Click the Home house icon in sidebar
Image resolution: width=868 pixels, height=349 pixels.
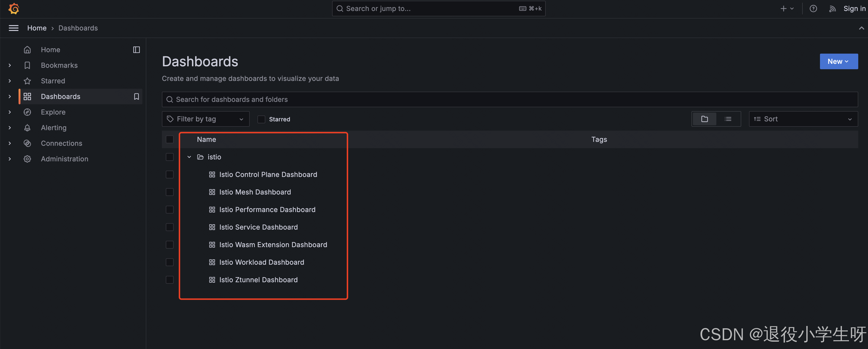27,49
